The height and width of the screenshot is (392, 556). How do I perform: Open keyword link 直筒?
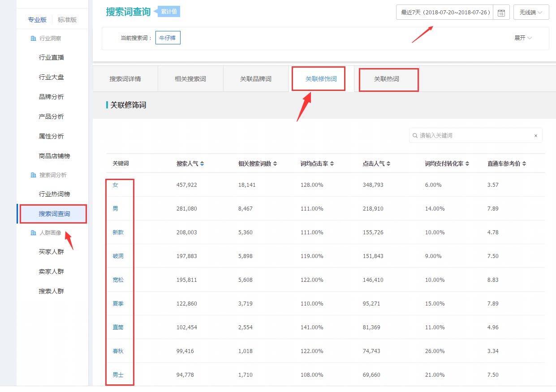(118, 327)
